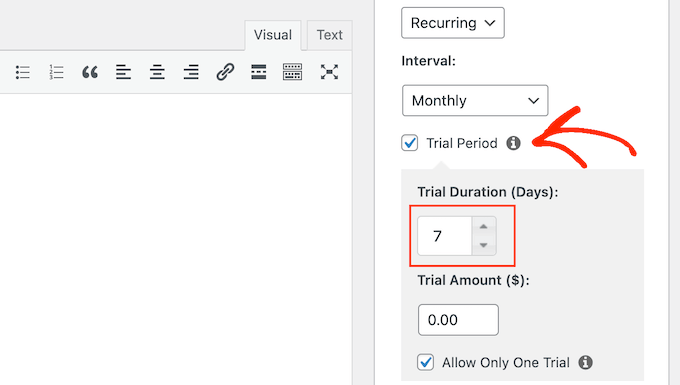Align text center

(x=157, y=72)
